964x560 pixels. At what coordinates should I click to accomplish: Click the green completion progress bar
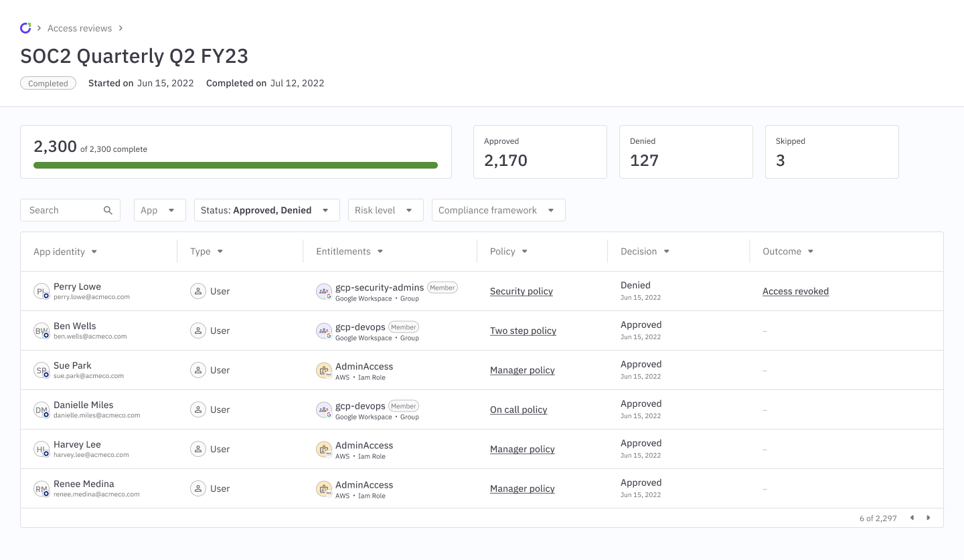(236, 165)
